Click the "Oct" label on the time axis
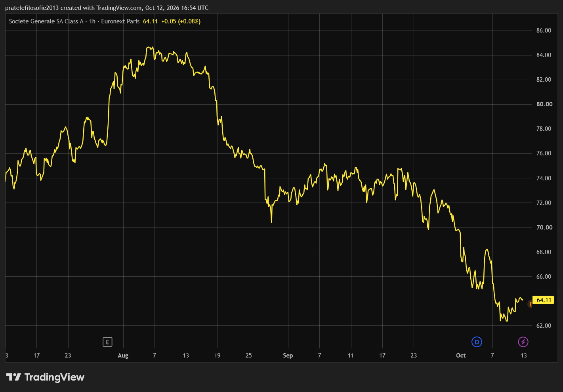Image resolution: width=563 pixels, height=392 pixels. (461, 356)
